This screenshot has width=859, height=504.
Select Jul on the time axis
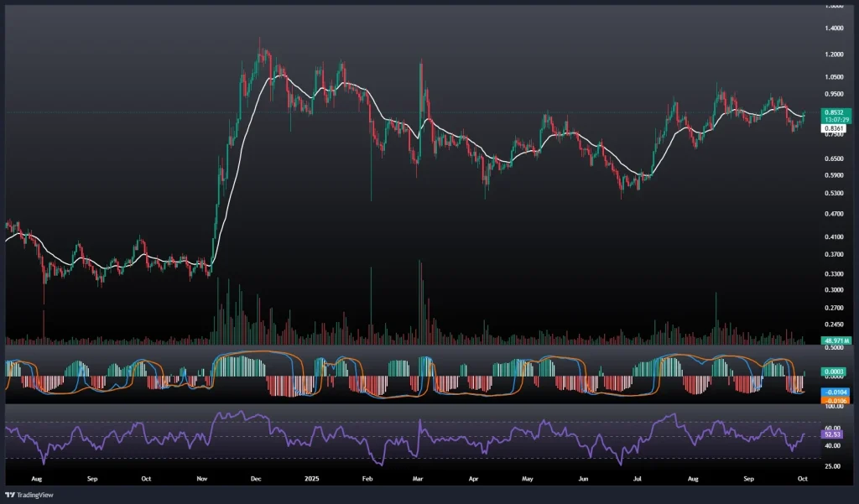click(636, 480)
